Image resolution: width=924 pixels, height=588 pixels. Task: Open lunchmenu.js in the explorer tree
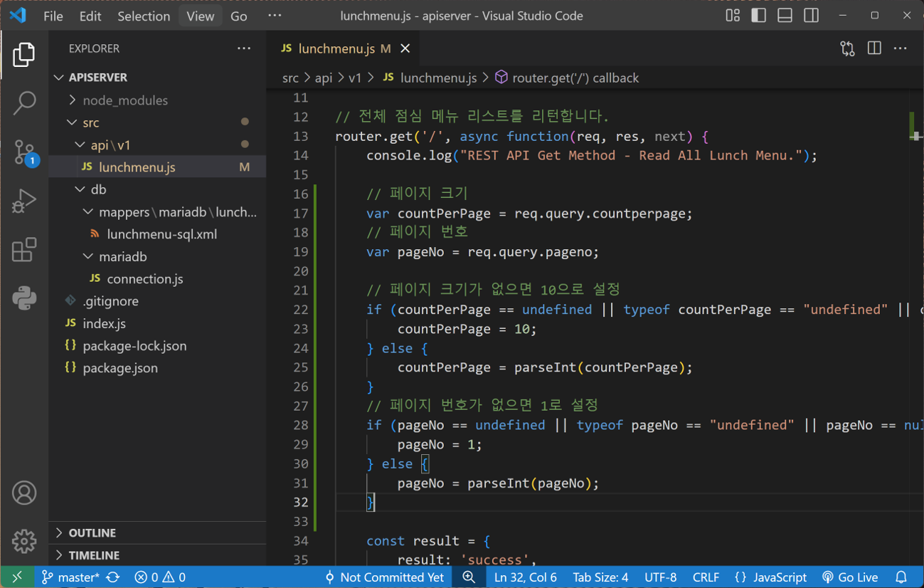click(x=157, y=167)
